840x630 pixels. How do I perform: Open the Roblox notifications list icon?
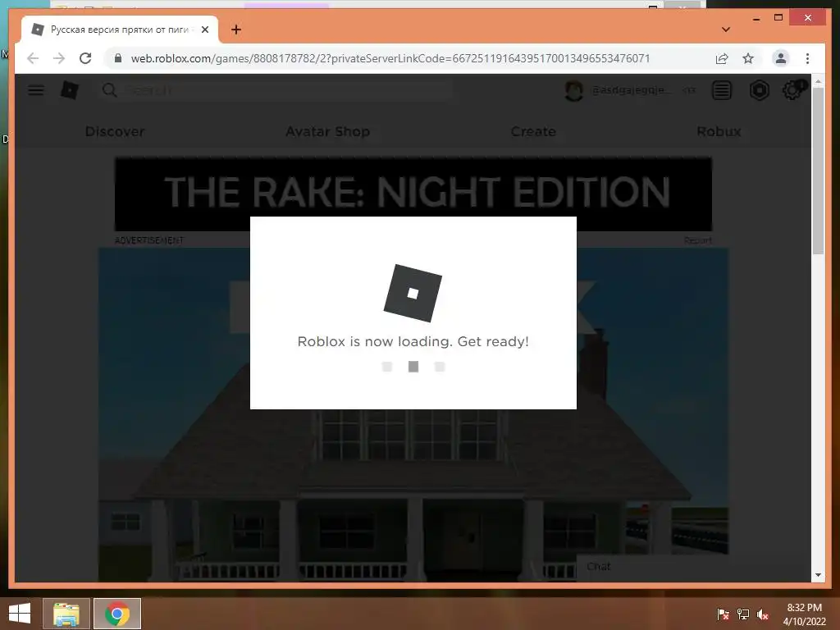pyautogui.click(x=722, y=90)
